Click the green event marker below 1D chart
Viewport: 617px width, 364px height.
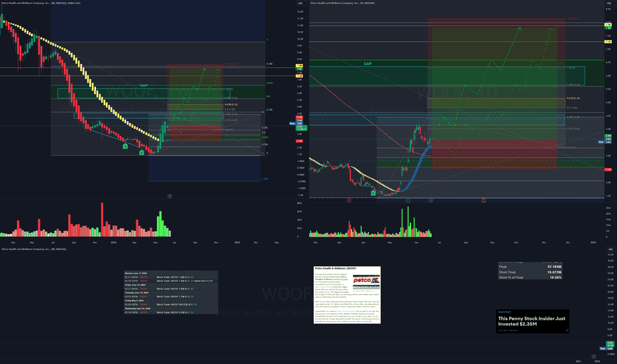click(408, 201)
